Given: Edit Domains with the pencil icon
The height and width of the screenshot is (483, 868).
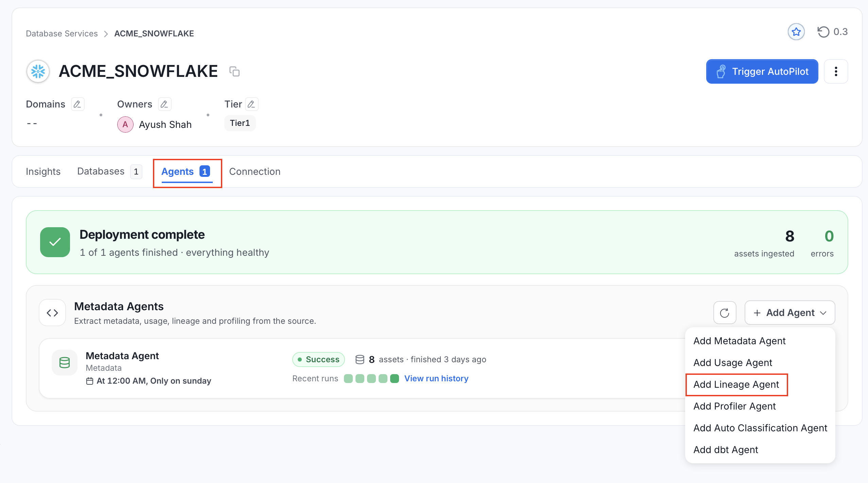Looking at the screenshot, I should [x=77, y=104].
